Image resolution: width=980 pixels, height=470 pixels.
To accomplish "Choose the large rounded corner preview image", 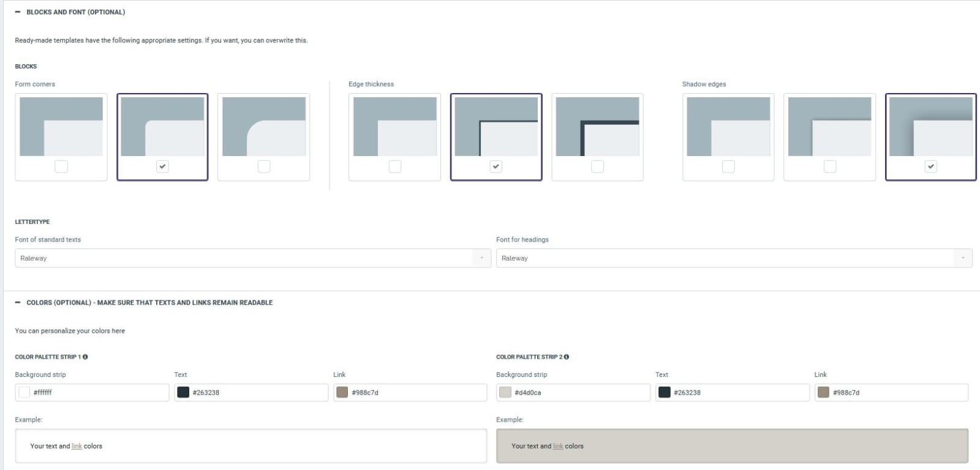I will coord(263,126).
